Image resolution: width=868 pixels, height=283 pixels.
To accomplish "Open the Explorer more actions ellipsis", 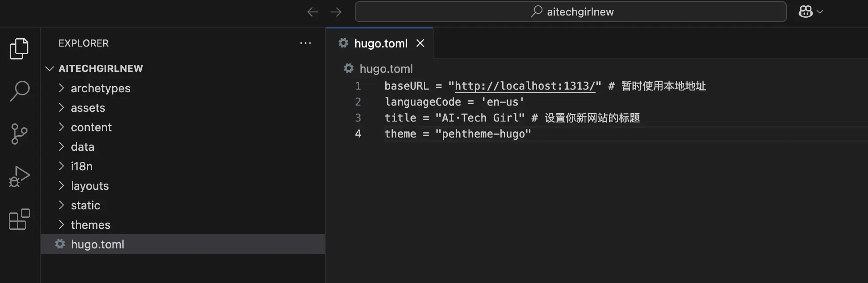I will (306, 43).
